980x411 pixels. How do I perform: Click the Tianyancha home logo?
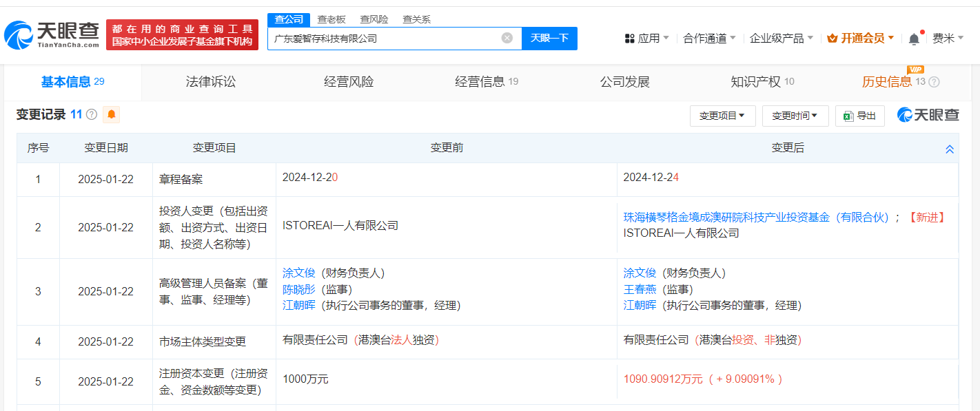(x=52, y=35)
